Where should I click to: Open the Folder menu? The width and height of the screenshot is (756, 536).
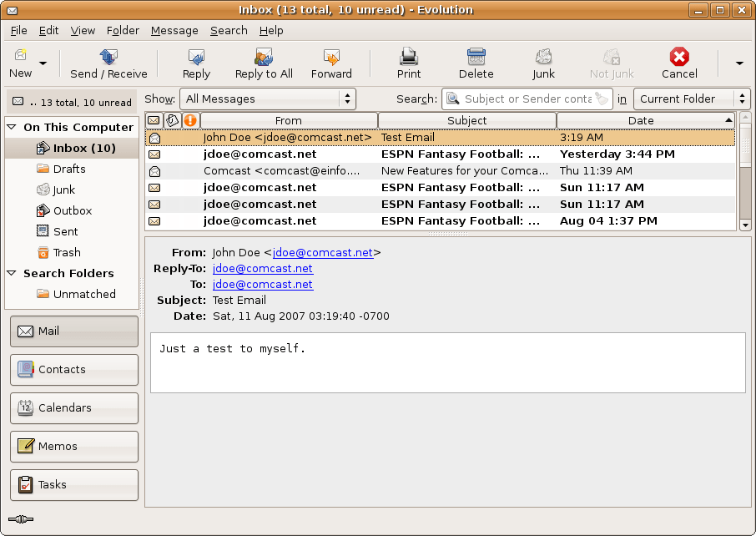tap(123, 30)
